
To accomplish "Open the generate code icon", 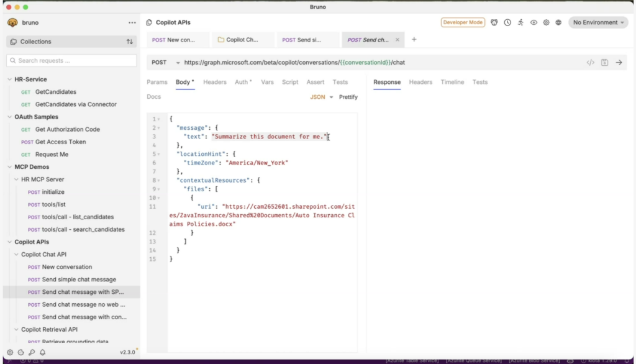I will 590,63.
